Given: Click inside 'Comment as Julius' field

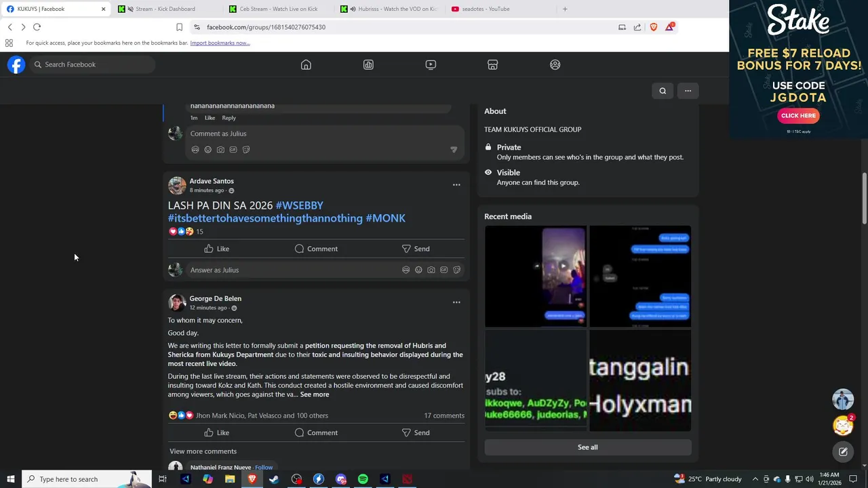Looking at the screenshot, I should [x=325, y=134].
